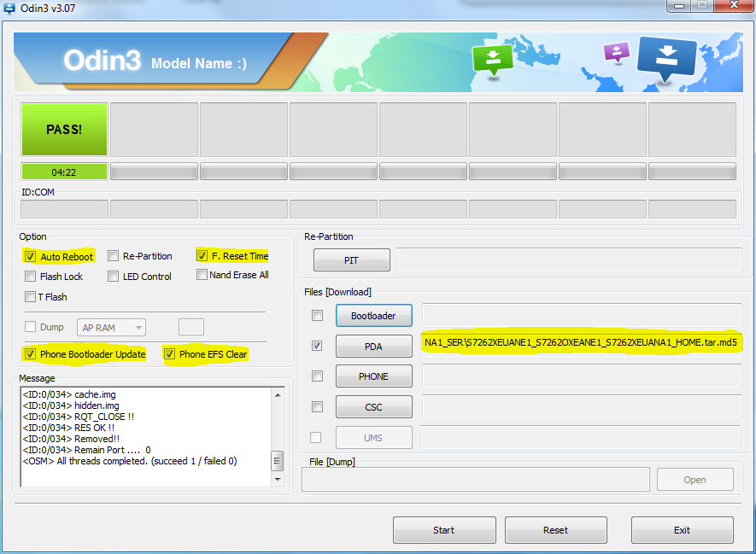Enable Nand Erase All

coord(202,275)
